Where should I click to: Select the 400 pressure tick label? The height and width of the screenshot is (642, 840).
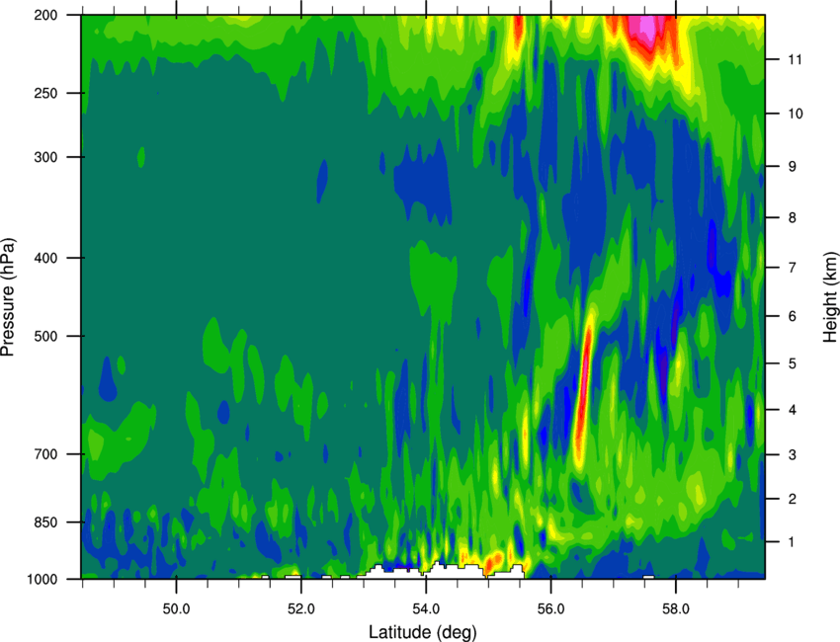tap(46, 258)
